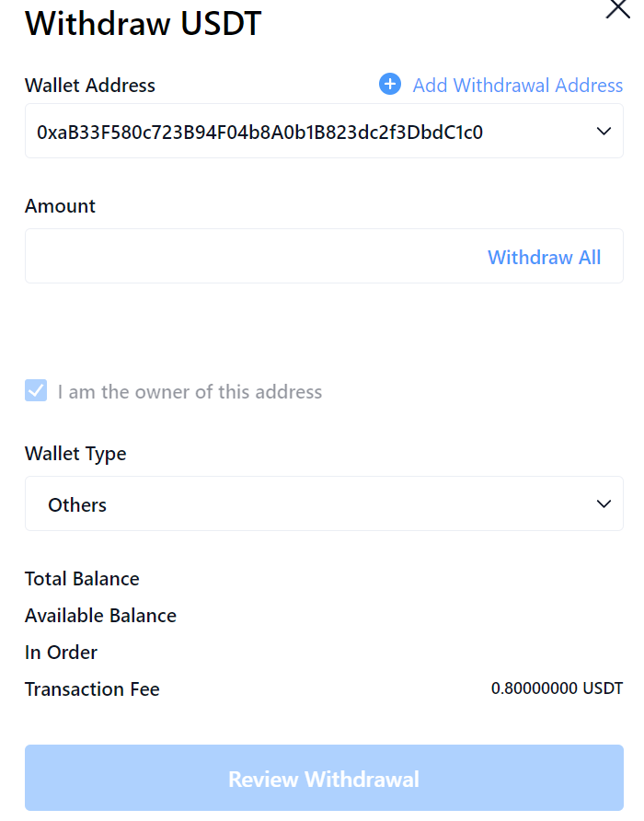Click the Withdraw All link
Screen dimensions: 644x821
pos(544,257)
